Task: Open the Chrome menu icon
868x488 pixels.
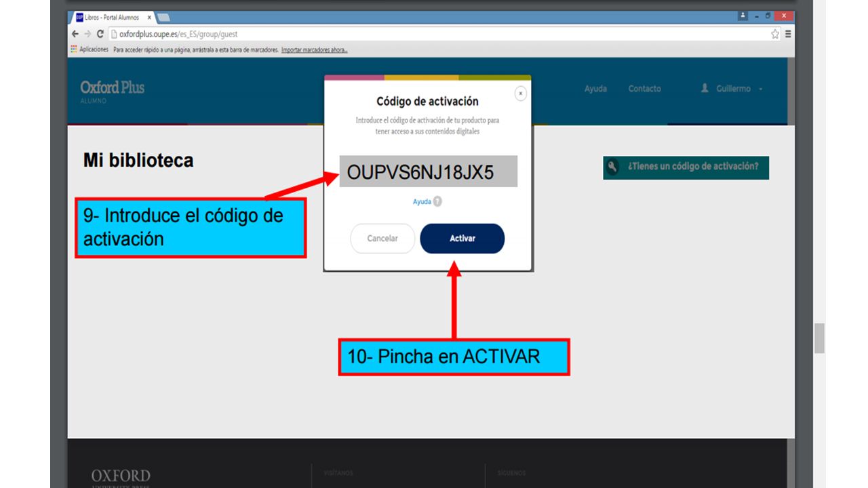Action: (788, 34)
